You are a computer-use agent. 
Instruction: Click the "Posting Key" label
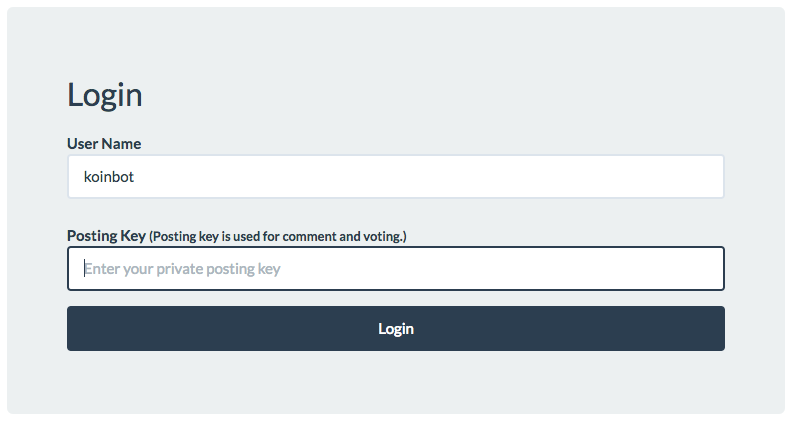tap(106, 236)
